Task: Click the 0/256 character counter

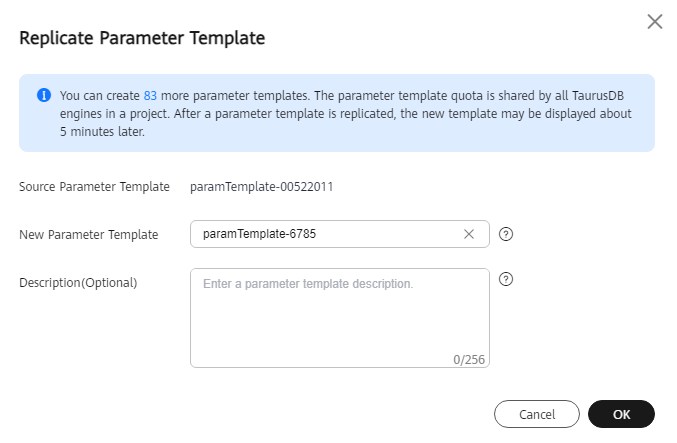Action: point(469,360)
